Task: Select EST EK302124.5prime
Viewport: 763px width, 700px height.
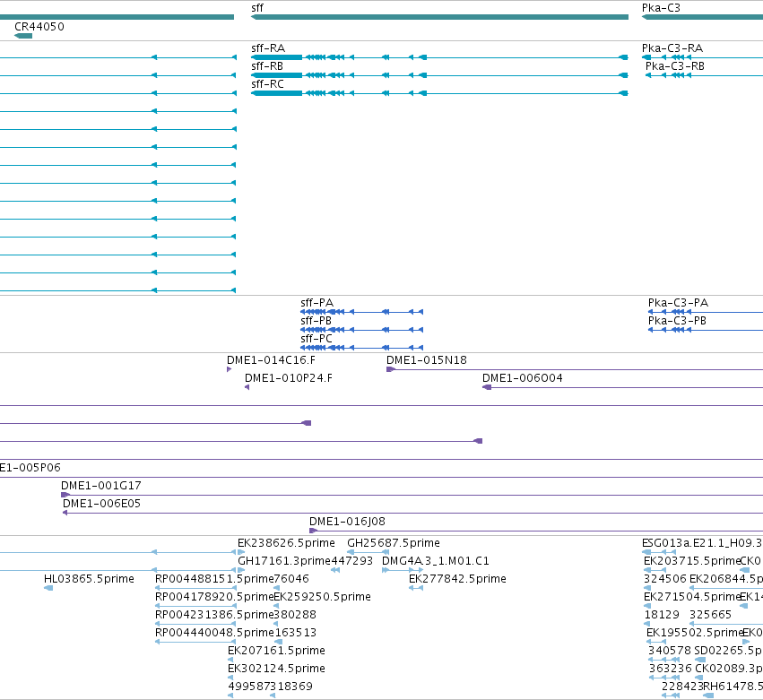Action: (x=276, y=669)
